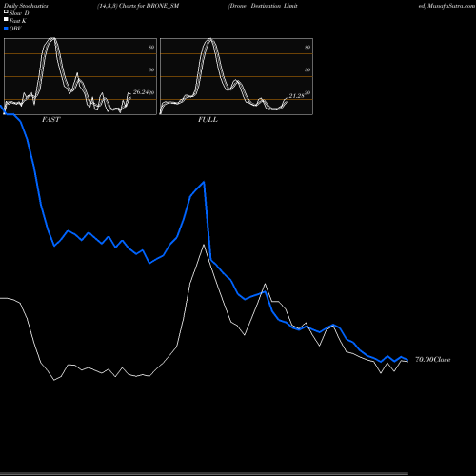Viewport: 476px width, 476px height.
Task: Click the Slow D legend swatch
Action: [x=6, y=12]
